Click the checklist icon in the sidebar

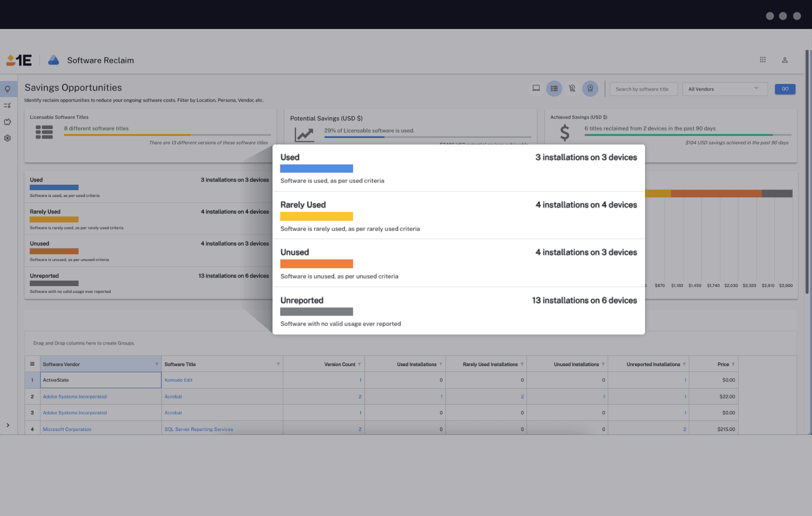click(7, 105)
